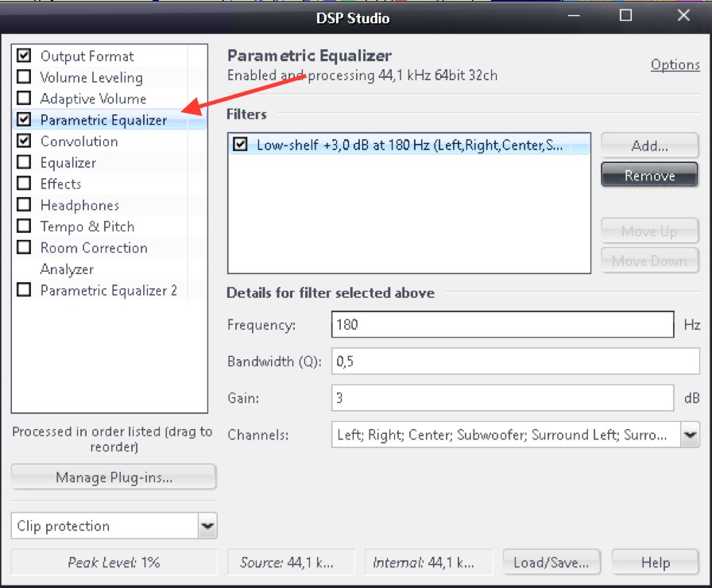
Task: Expand the Clip protection dropdown
Action: (207, 526)
